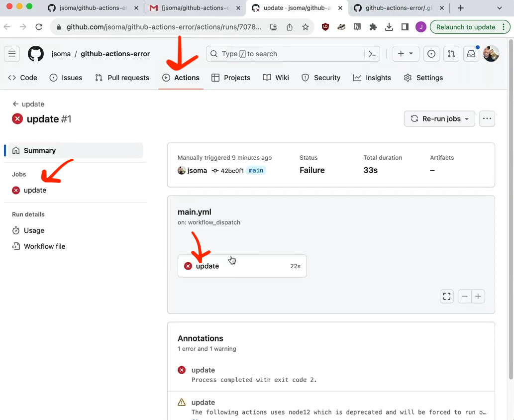514x420 pixels.
Task: Open the create new plus dropdown
Action: [405, 54]
